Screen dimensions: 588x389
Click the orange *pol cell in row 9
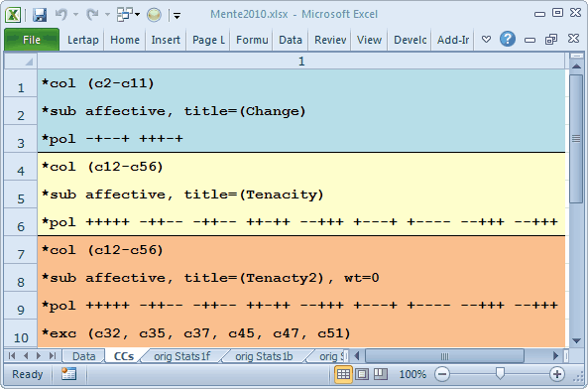pyautogui.click(x=301, y=306)
